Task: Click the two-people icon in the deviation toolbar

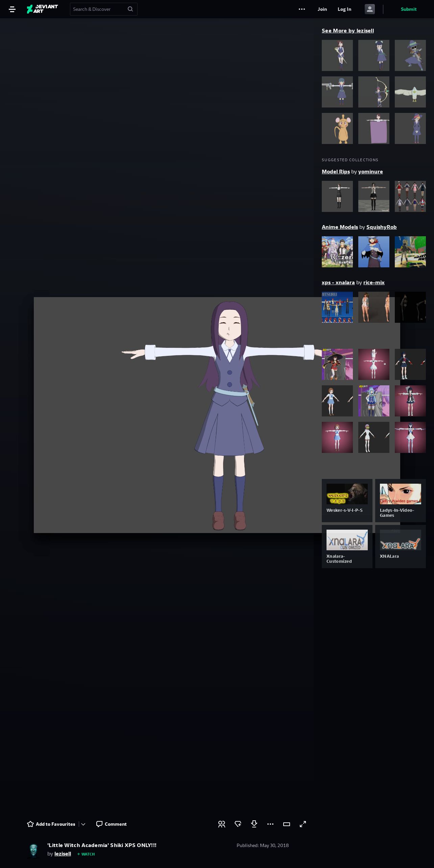Action: (222, 824)
